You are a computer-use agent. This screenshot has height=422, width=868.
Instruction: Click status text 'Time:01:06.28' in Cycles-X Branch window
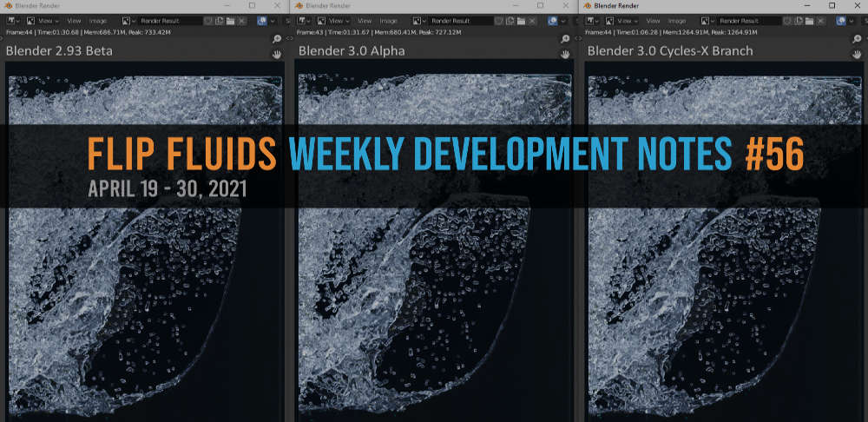click(640, 32)
